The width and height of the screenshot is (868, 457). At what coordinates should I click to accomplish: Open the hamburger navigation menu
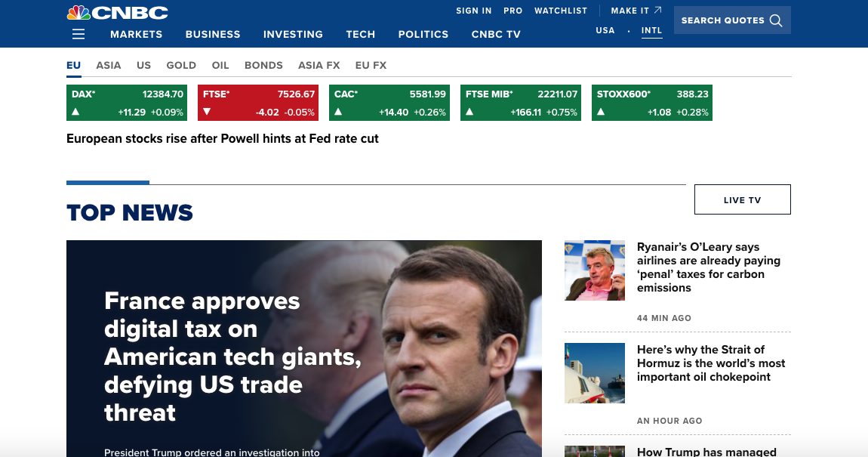click(x=78, y=34)
